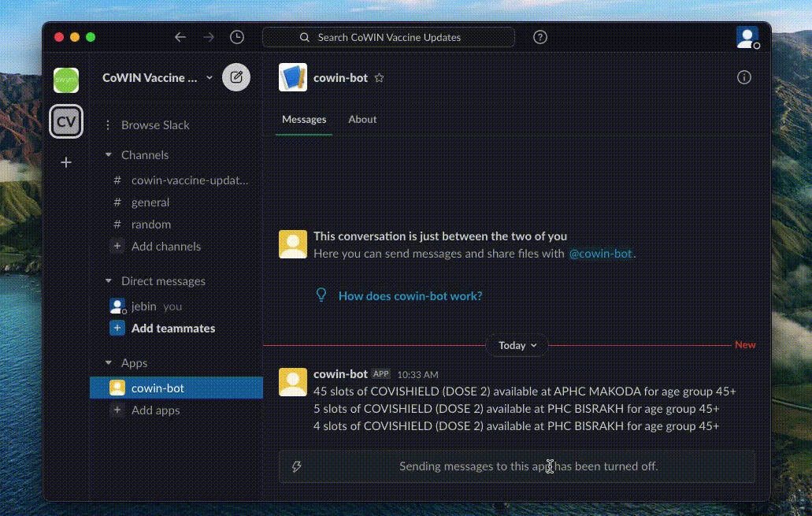This screenshot has width=812, height=516.
Task: Click the cowin-bot app avatar in header
Action: click(293, 77)
